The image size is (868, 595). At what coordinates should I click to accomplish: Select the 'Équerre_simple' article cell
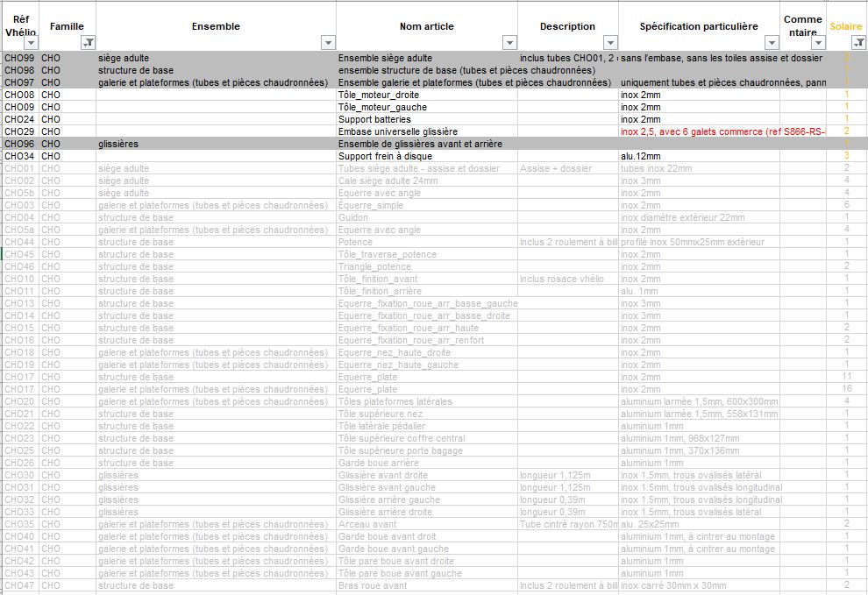point(427,205)
